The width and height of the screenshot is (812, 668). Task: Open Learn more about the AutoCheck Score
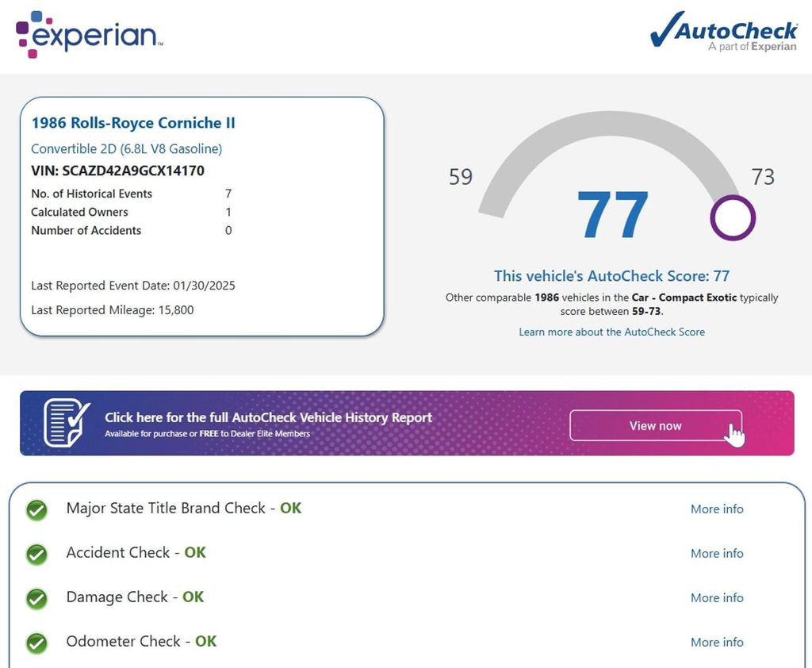611,332
